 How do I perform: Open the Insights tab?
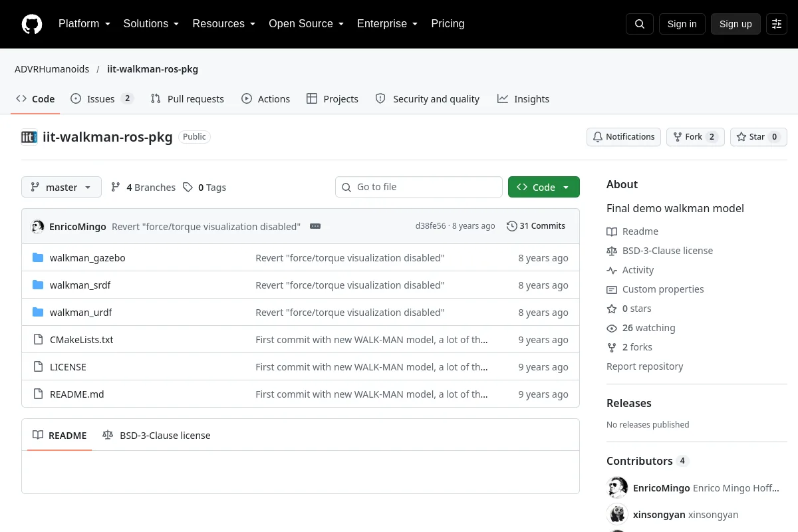[523, 98]
